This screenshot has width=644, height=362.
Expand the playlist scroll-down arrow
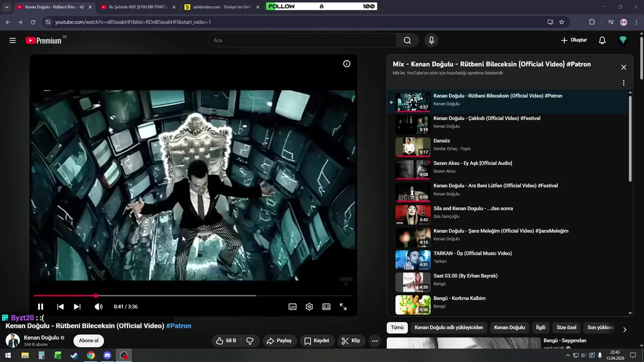(630, 313)
